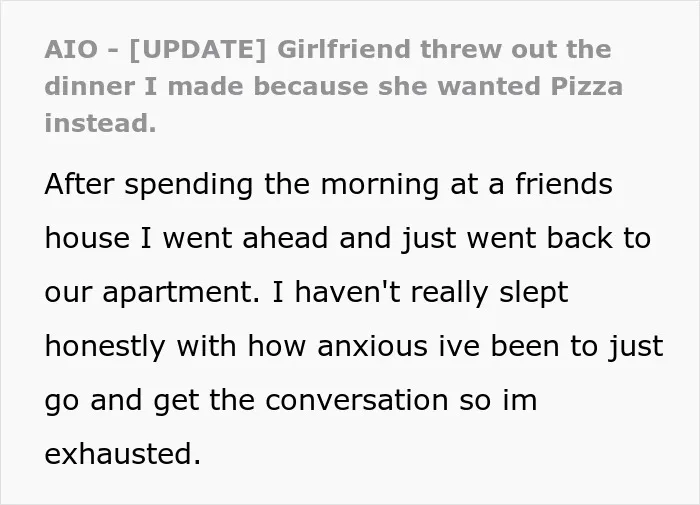Click the final word exhausted.
This screenshot has height=505, width=700.
(123, 454)
